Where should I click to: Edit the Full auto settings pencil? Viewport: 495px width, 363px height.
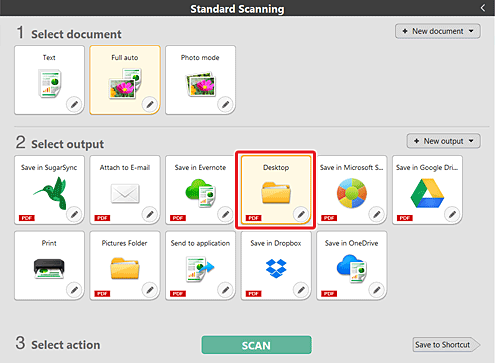[x=150, y=104]
